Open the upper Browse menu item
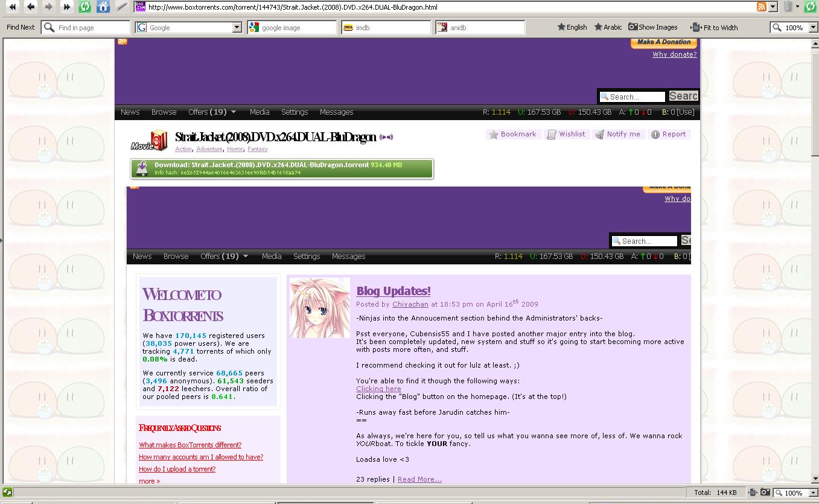Image resolution: width=819 pixels, height=504 pixels. pyautogui.click(x=164, y=112)
